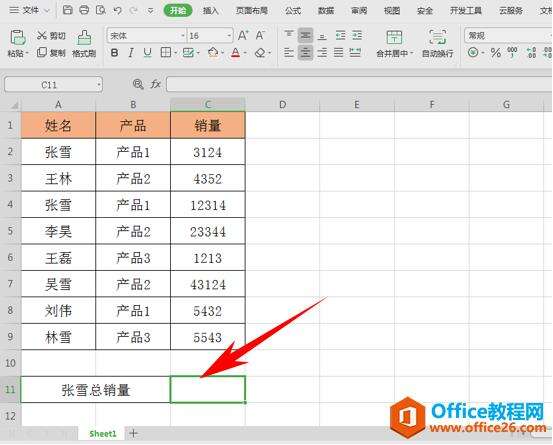Click the distributed alignment icon
Image resolution: width=553 pixels, height=445 pixels.
[x=355, y=53]
